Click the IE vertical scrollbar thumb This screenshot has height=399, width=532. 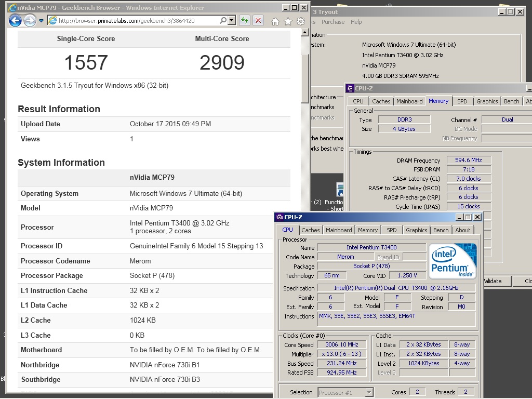tap(304, 78)
